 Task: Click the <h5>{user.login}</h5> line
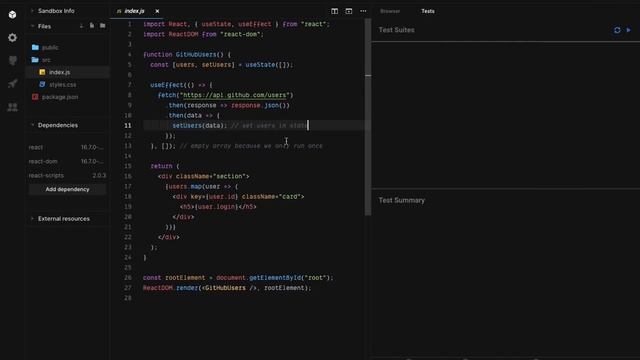click(218, 207)
